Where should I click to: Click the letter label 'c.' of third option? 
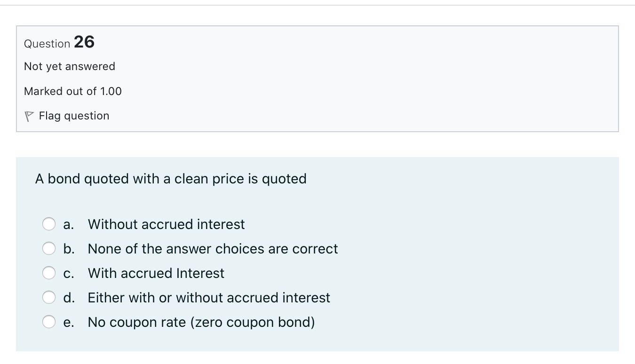tap(69, 274)
